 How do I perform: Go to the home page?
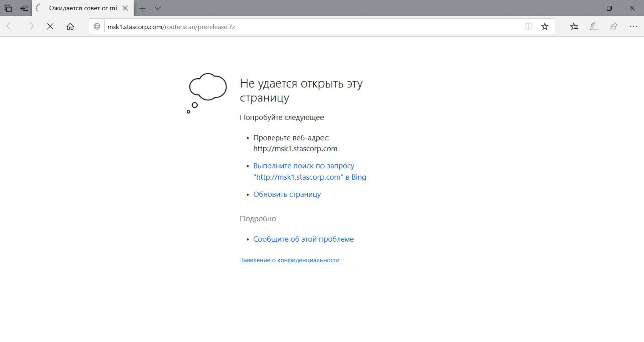(70, 26)
